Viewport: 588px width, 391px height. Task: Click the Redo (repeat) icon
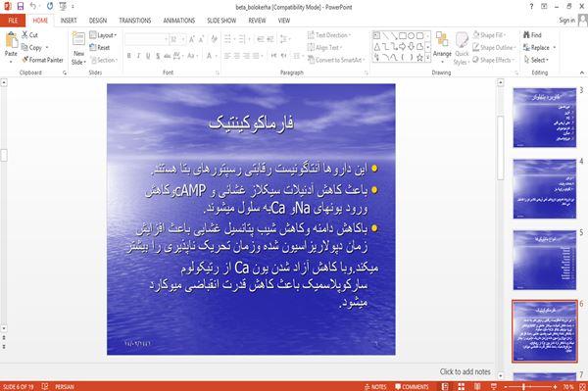tap(50, 7)
